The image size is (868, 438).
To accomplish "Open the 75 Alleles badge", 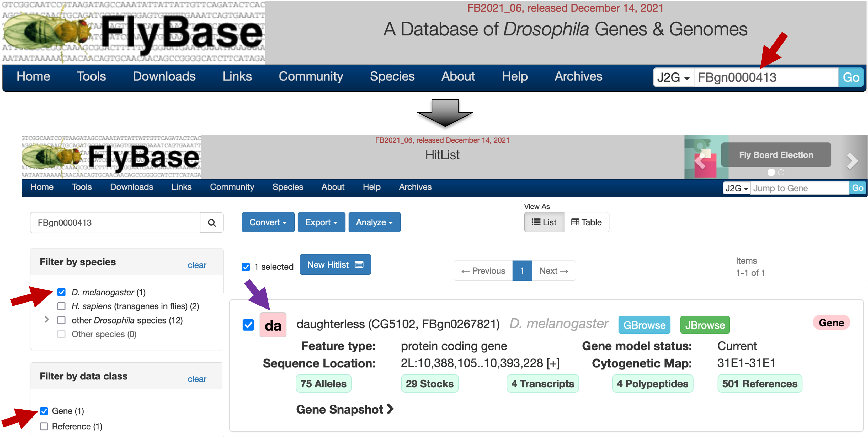I will coord(323,384).
